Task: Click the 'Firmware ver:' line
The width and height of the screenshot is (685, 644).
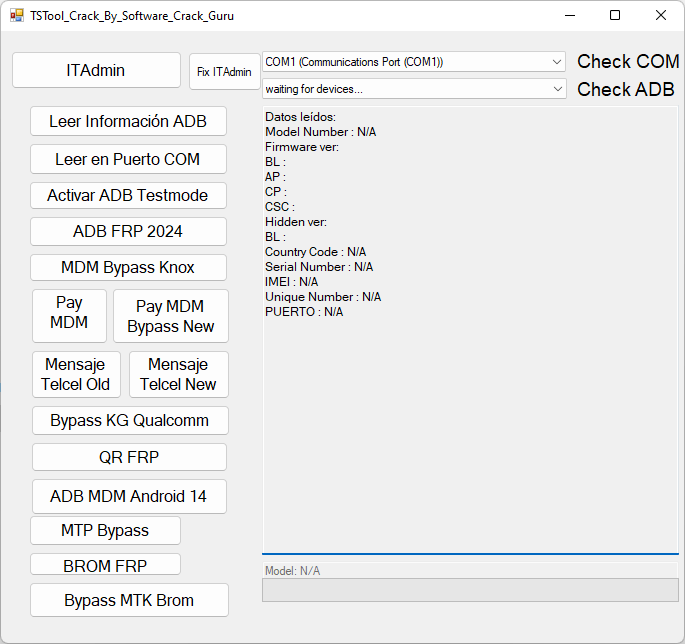Action: (x=302, y=147)
